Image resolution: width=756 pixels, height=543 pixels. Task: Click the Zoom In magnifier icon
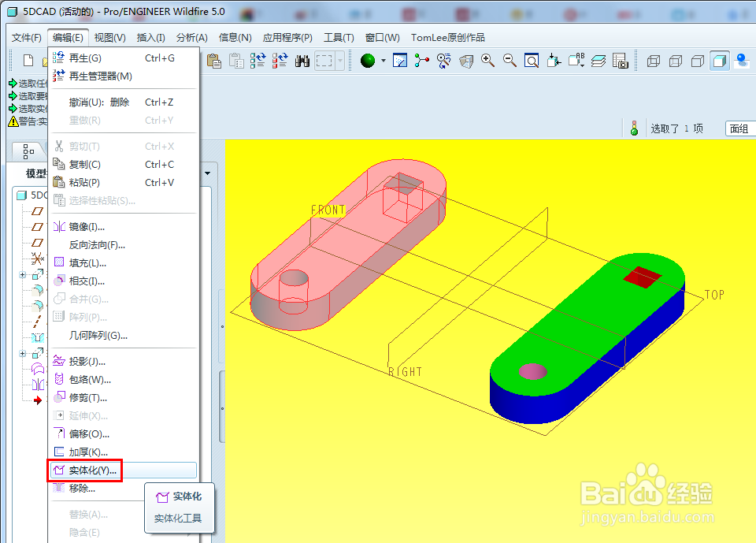tap(487, 61)
